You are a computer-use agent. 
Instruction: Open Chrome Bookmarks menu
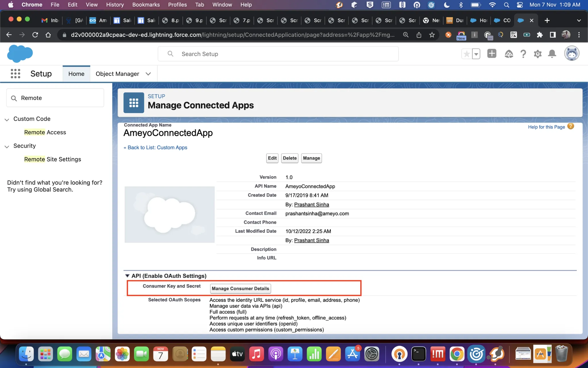tap(146, 5)
